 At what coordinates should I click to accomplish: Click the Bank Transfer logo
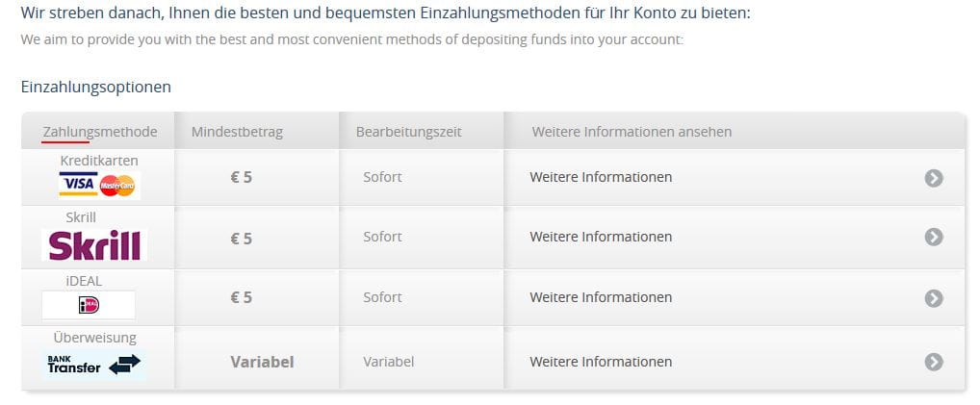tap(94, 365)
